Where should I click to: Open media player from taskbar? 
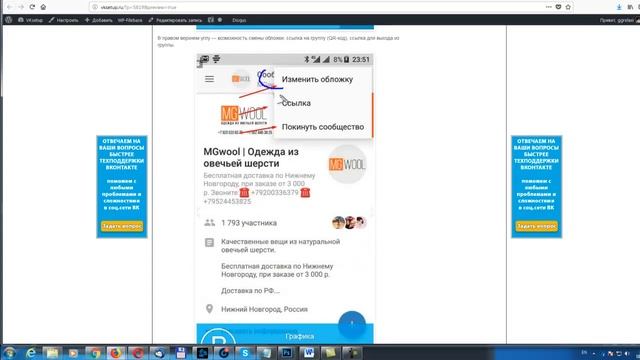click(73, 353)
